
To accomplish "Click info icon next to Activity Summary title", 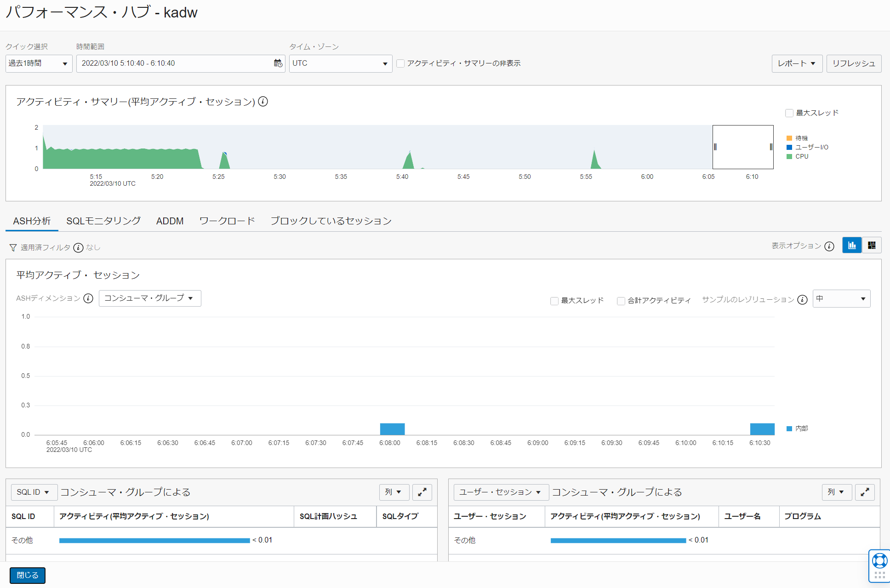I will pos(263,101).
